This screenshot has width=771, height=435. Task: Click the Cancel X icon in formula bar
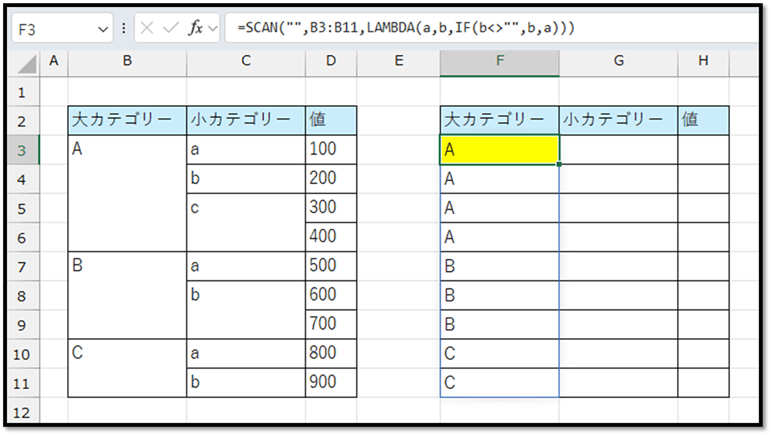147,28
